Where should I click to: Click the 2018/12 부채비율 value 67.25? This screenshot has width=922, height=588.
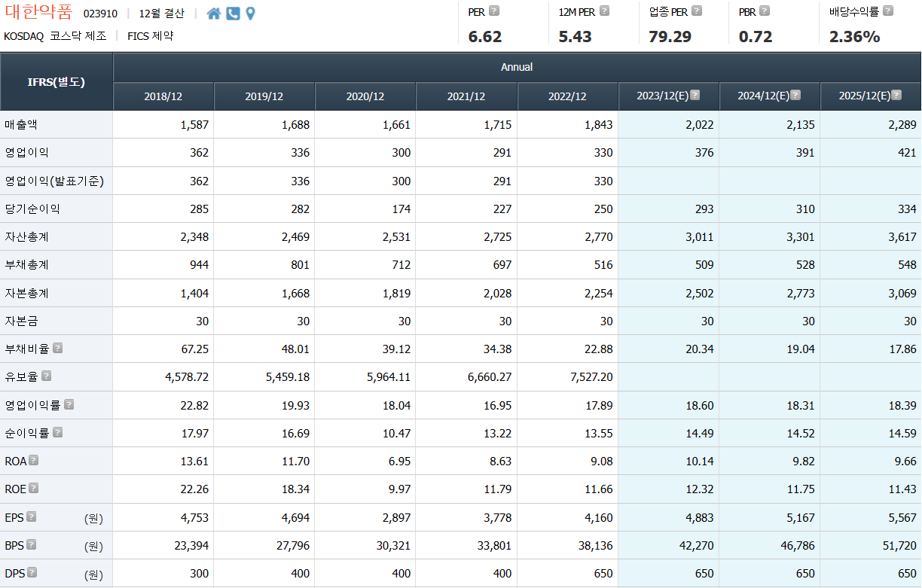point(194,349)
